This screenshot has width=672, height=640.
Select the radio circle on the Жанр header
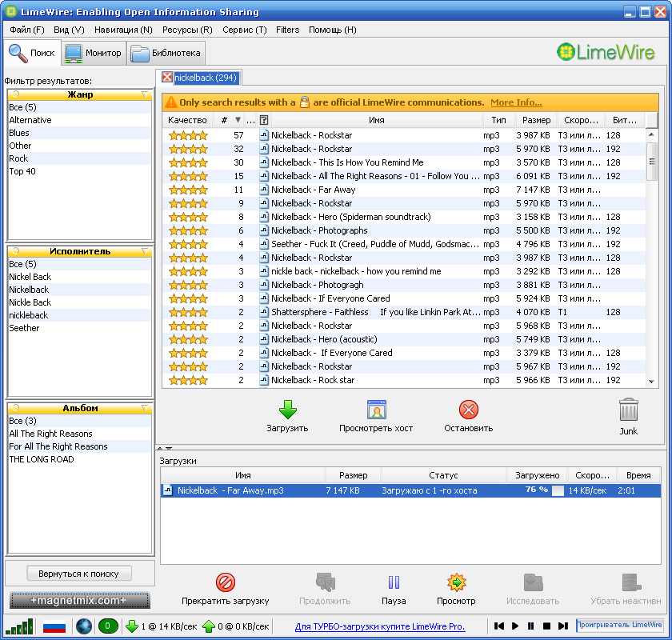(x=16, y=94)
